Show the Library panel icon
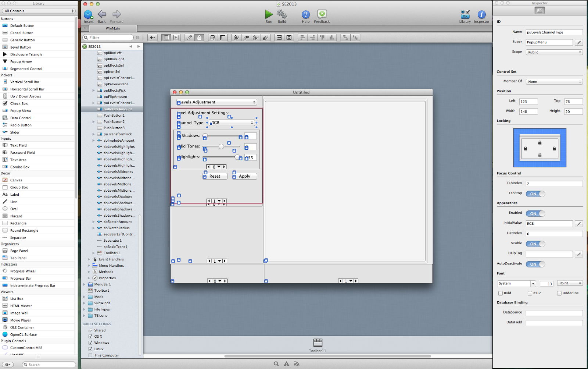 pos(465,14)
